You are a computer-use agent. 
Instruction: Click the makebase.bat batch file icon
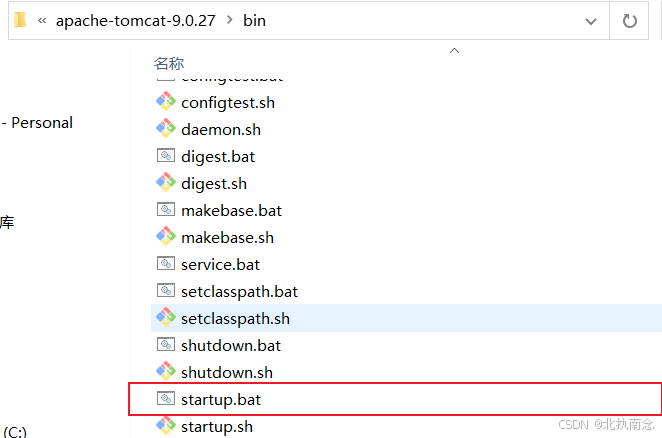[x=166, y=210]
